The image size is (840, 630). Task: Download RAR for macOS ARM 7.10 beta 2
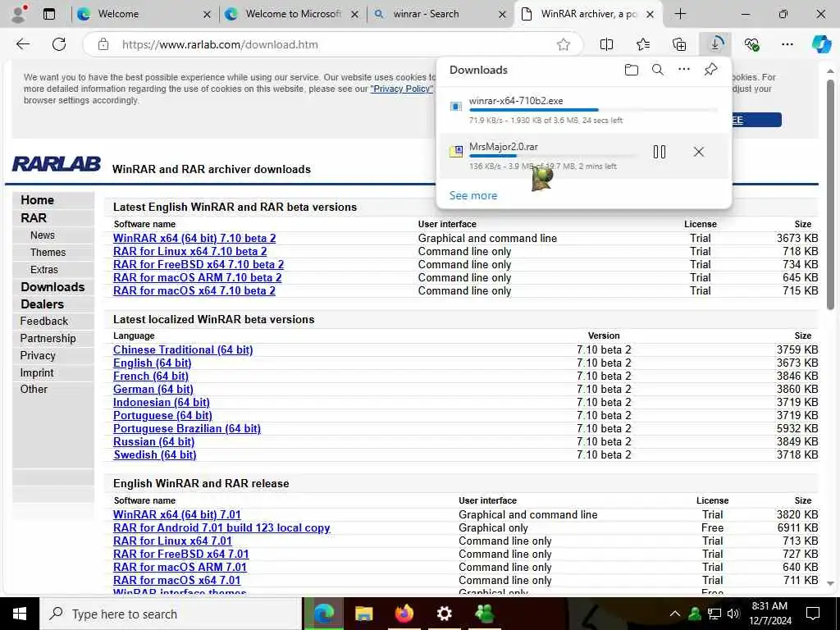click(x=197, y=277)
